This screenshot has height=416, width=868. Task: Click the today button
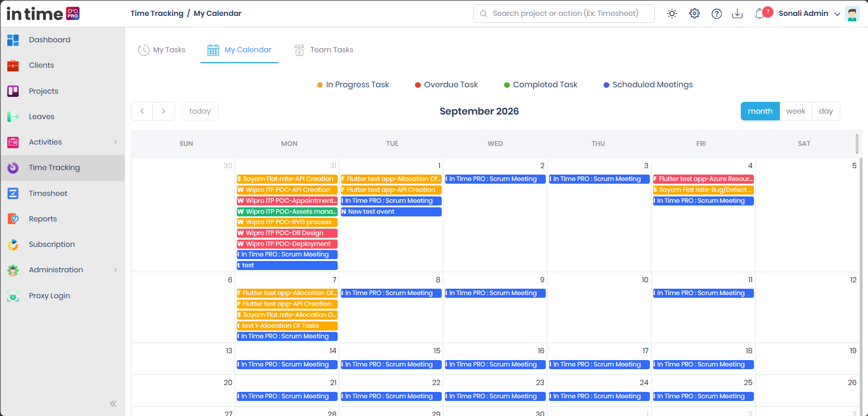[x=200, y=111]
